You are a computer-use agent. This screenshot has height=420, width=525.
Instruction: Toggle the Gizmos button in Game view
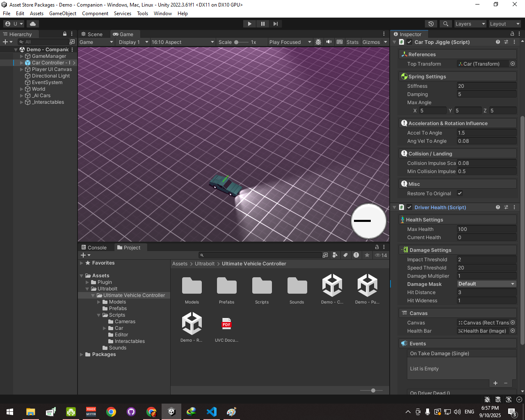click(x=371, y=42)
